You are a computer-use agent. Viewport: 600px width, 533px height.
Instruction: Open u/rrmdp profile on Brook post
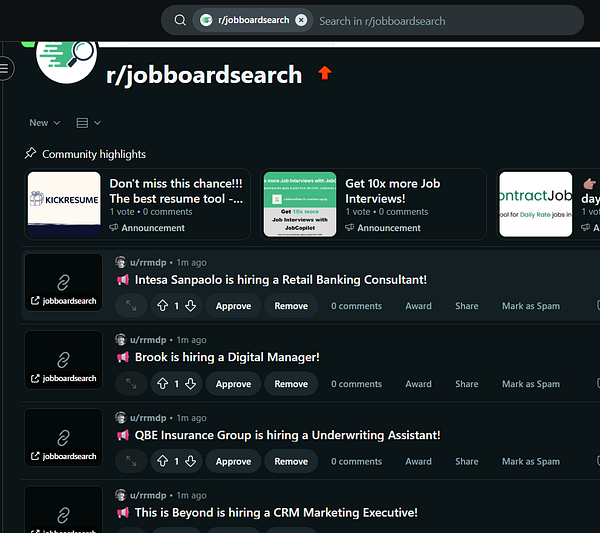tap(148, 340)
